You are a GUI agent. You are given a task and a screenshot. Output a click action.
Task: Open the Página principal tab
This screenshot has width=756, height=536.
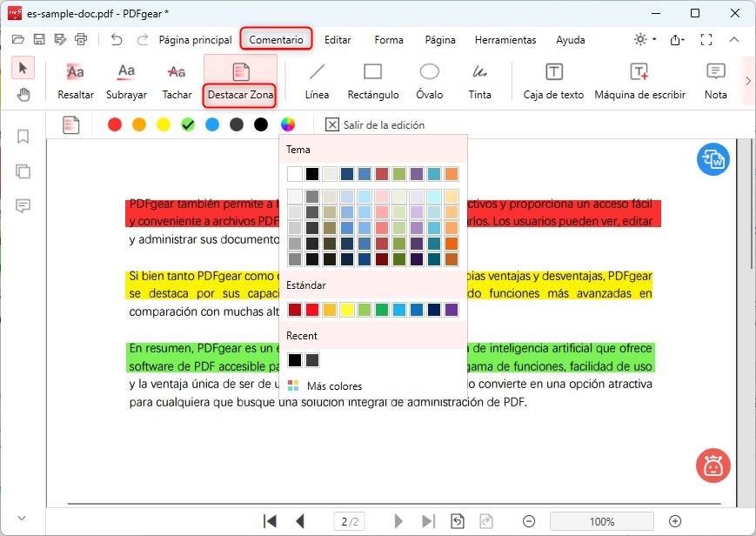point(195,39)
